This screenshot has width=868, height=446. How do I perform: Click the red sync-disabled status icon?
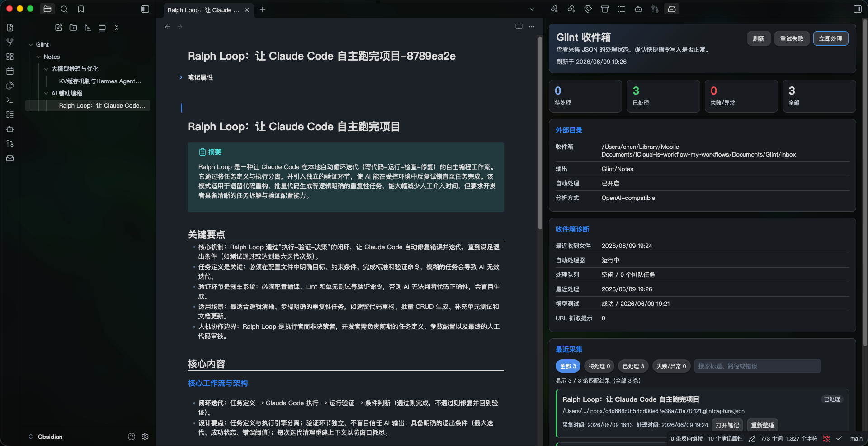click(x=826, y=438)
